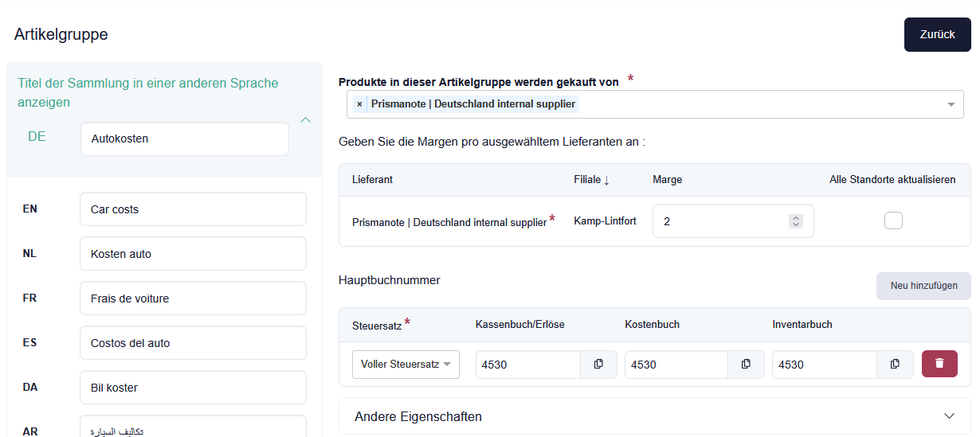Viewport: 980px width, 437px height.
Task: Adjust the Marge value stepper arrows
Action: 795,221
